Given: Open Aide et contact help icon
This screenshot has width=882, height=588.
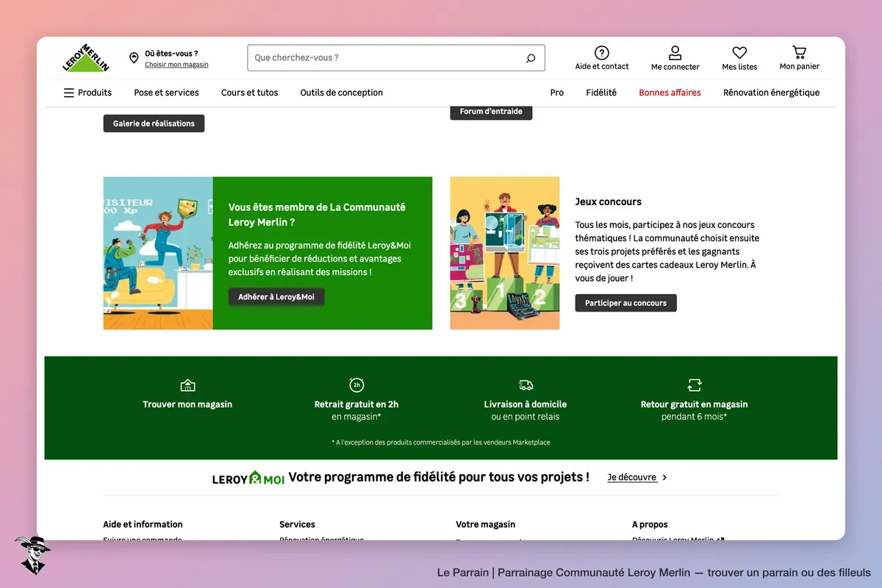Looking at the screenshot, I should tap(602, 53).
